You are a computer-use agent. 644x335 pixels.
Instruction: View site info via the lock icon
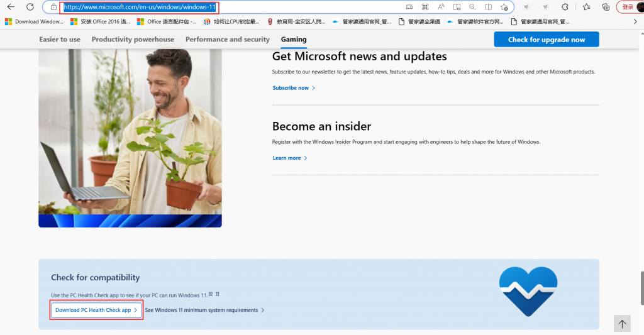53,7
